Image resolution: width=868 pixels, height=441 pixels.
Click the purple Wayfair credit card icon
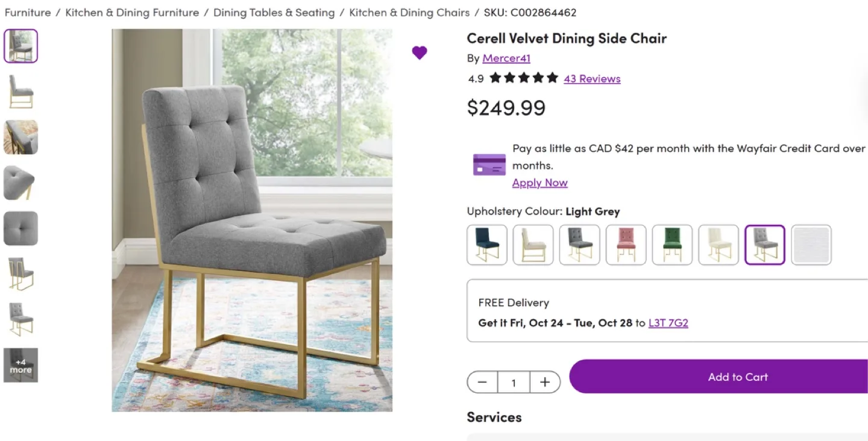coord(489,164)
